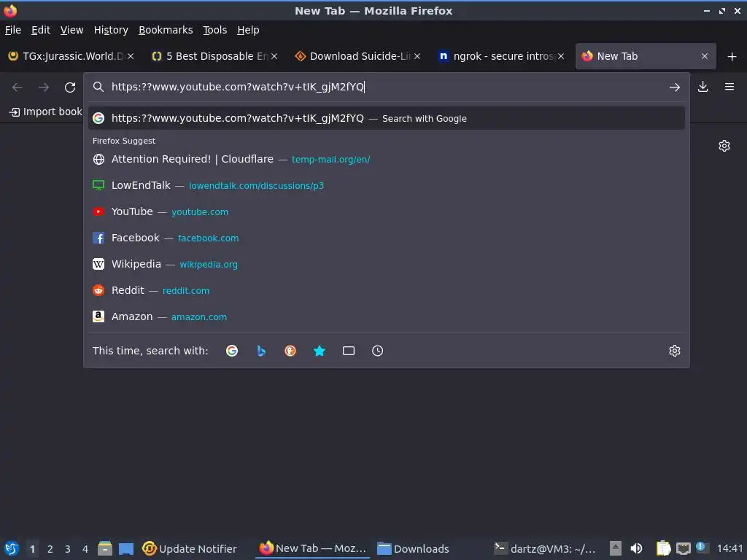747x560 pixels.
Task: Open the YouTube suggestion
Action: click(x=387, y=211)
